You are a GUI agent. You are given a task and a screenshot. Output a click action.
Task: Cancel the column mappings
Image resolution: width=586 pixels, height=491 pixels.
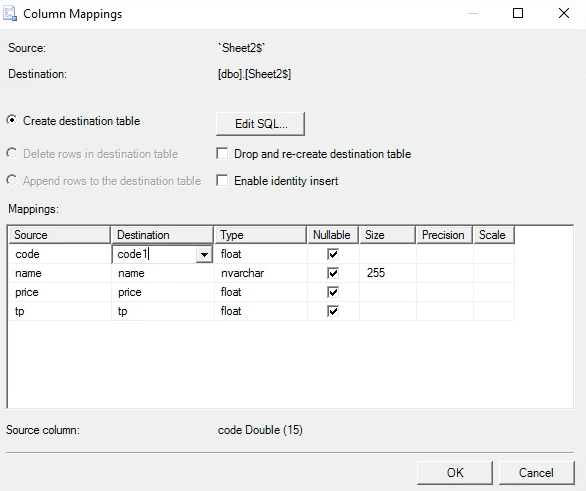[x=536, y=473]
